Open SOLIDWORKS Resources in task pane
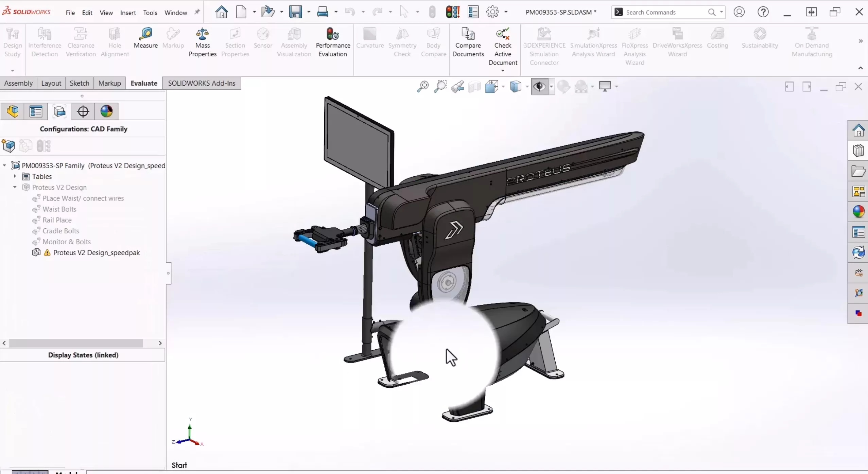868x474 pixels. click(858, 130)
